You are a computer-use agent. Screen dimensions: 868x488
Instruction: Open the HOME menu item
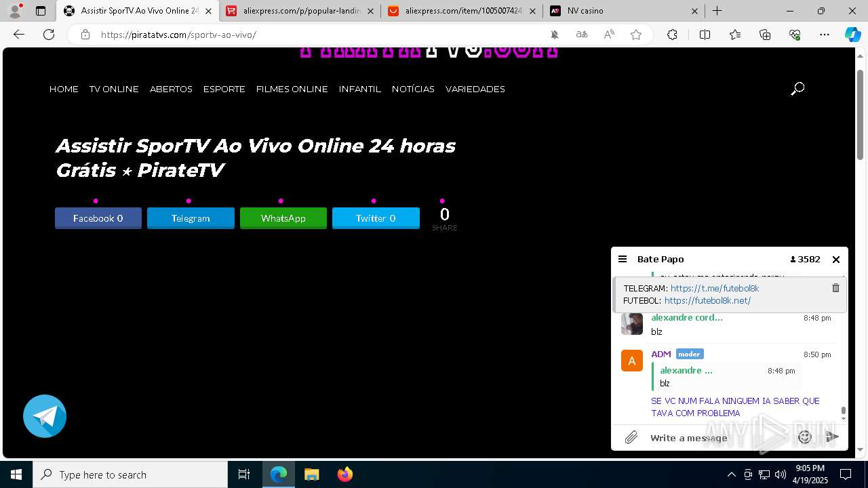click(x=64, y=89)
